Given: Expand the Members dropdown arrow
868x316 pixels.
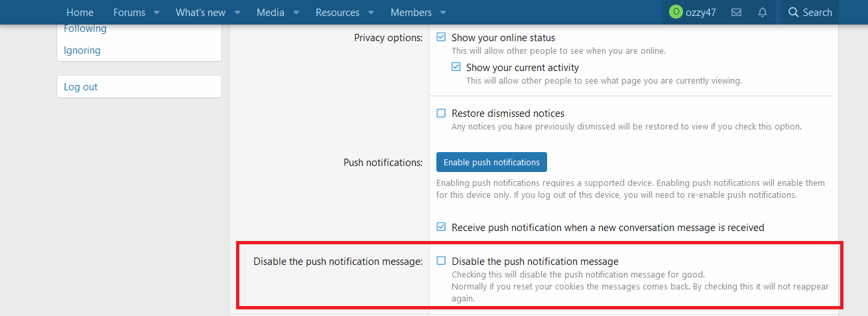Looking at the screenshot, I should pos(444,13).
